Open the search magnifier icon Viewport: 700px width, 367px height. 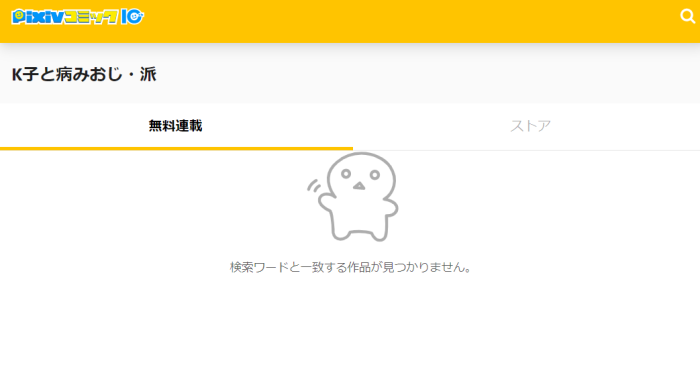coord(688,17)
